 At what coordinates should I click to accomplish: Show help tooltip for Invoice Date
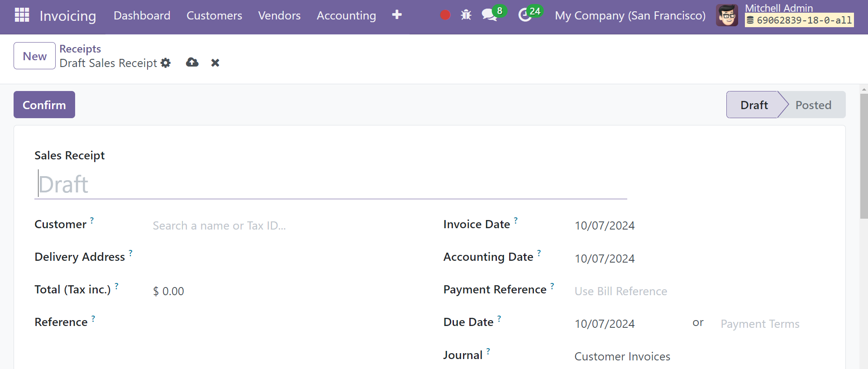[x=515, y=220]
